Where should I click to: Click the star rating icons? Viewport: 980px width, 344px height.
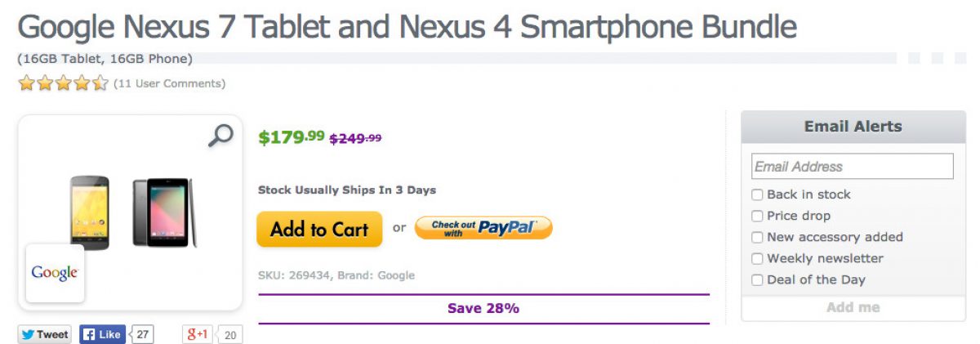pyautogui.click(x=63, y=83)
